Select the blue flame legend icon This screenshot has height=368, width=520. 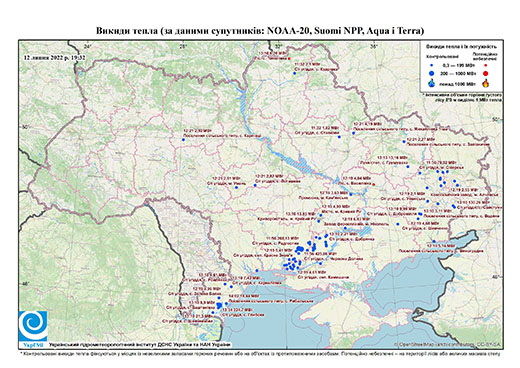pyautogui.click(x=432, y=83)
